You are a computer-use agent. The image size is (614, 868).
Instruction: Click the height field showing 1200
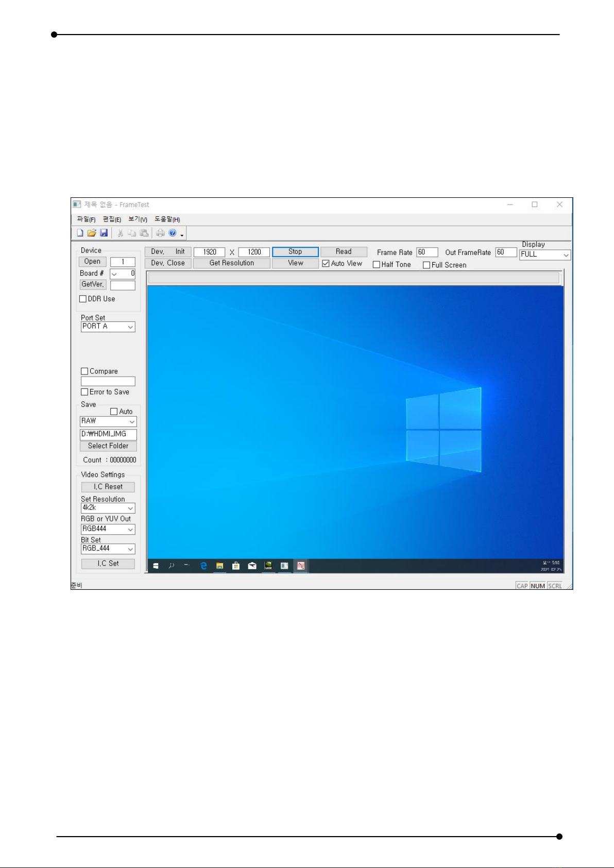(254, 252)
